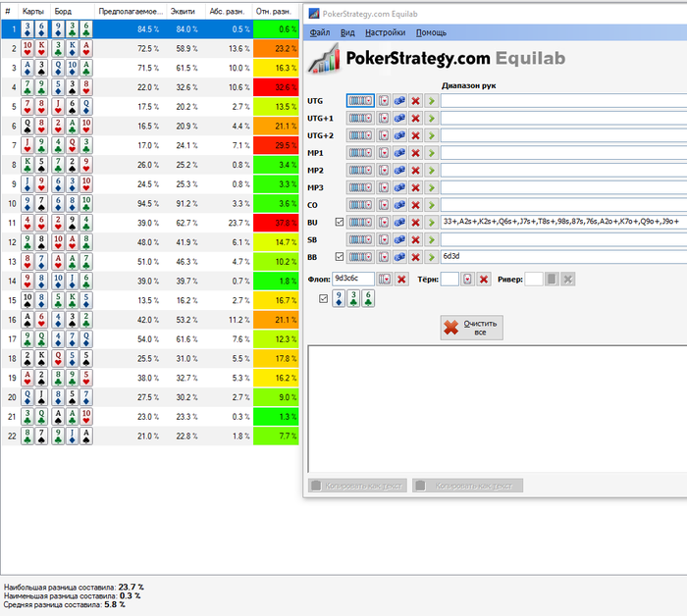Click the empty Тёрн input field
Screen dimensions: 687x616
pos(449,279)
